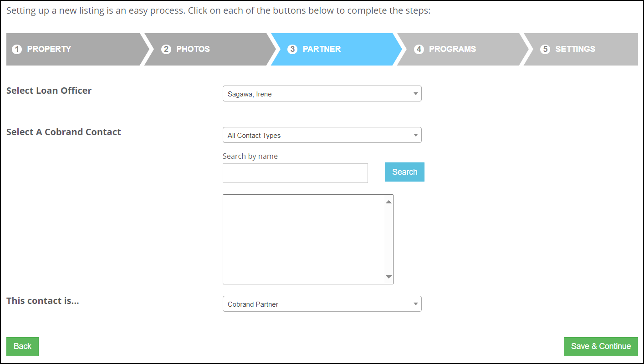Click the Save & Continue button
This screenshot has height=364, width=644.
click(x=601, y=346)
